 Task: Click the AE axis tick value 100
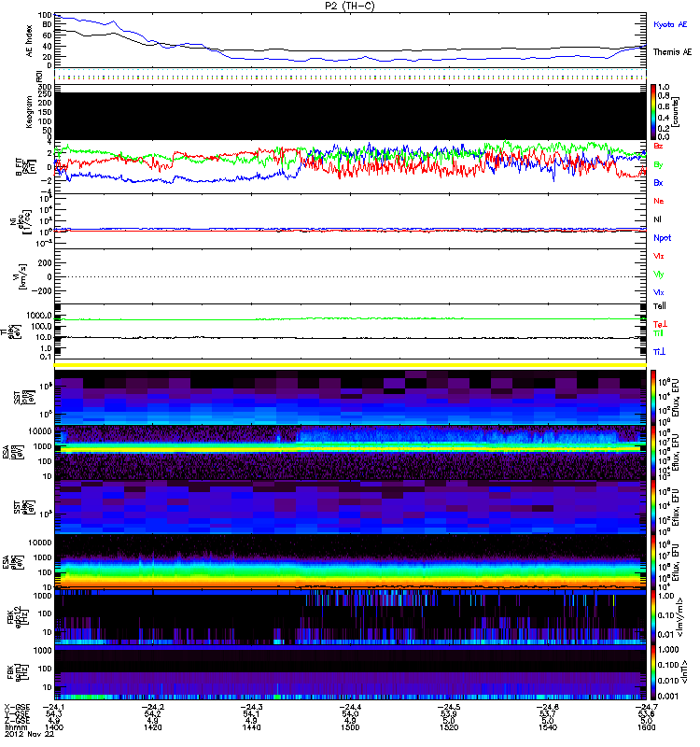45,15
